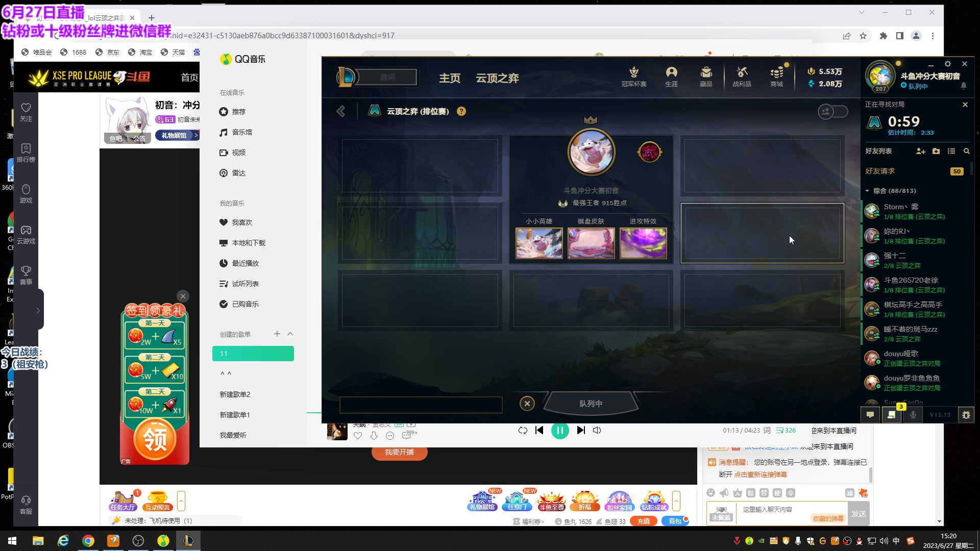Switch to the 云顶之弈 tab
The height and width of the screenshot is (551, 980).
(x=497, y=78)
